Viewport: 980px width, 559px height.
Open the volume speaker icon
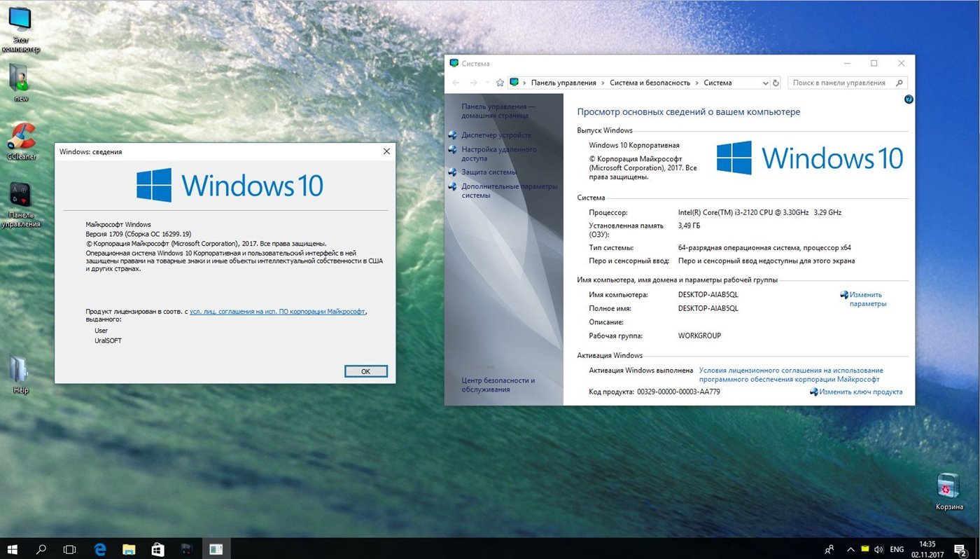[879, 549]
